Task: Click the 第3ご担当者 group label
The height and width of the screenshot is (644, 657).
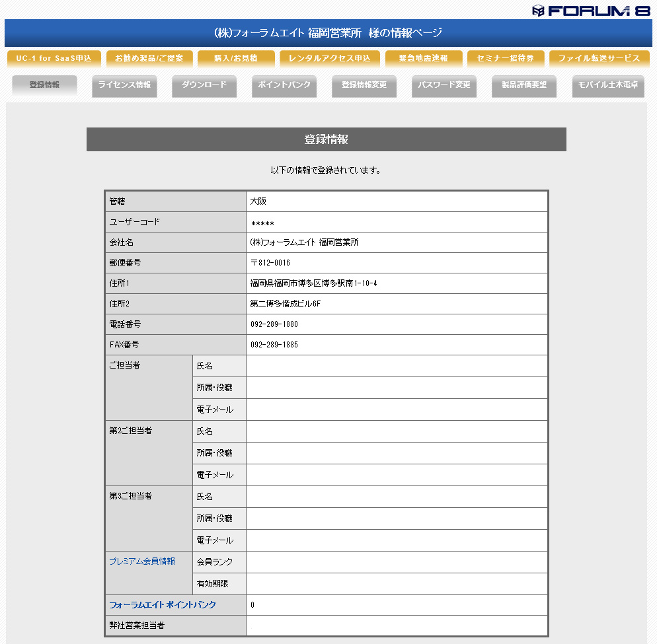Action: tap(130, 496)
